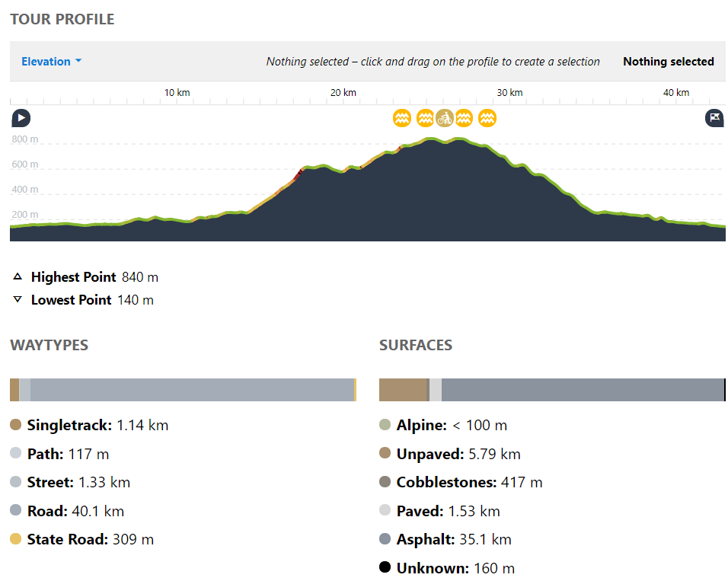728x581 pixels.
Task: Click the Singletrack legend color dot
Action: [16, 425]
